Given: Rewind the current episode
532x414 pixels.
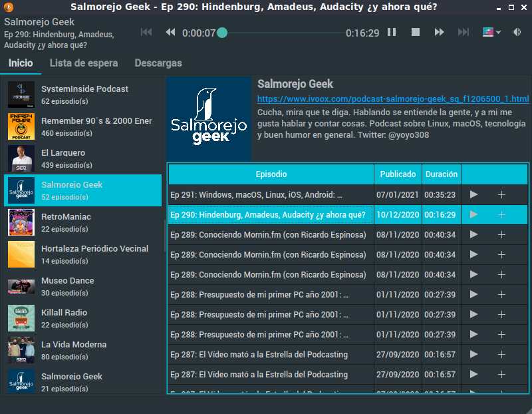Looking at the screenshot, I should (x=170, y=32).
